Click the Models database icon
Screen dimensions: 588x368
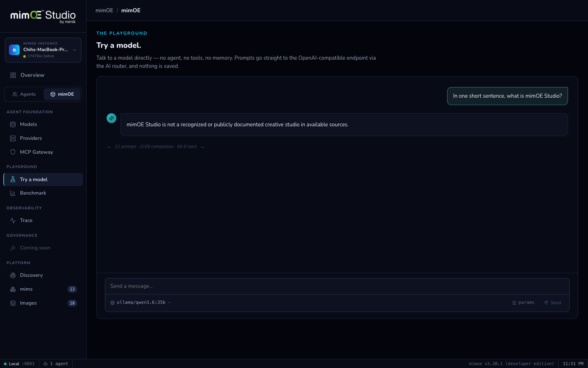coord(13,124)
